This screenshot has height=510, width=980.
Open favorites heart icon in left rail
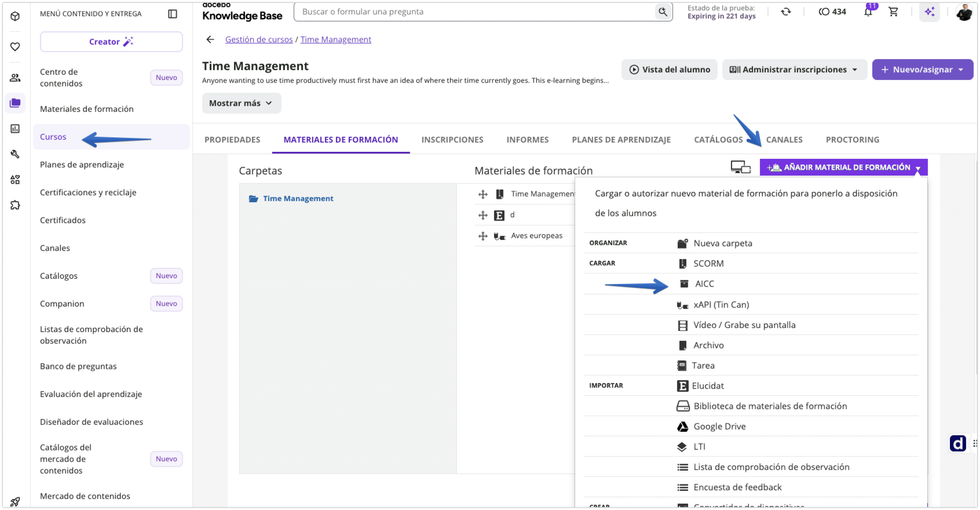[x=15, y=46]
